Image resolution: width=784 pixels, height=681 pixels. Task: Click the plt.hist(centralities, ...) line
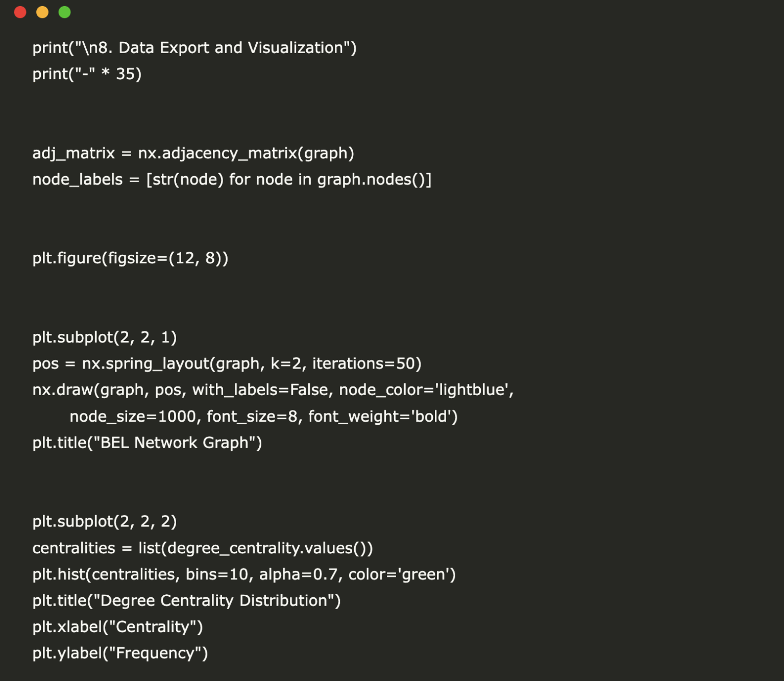click(244, 574)
